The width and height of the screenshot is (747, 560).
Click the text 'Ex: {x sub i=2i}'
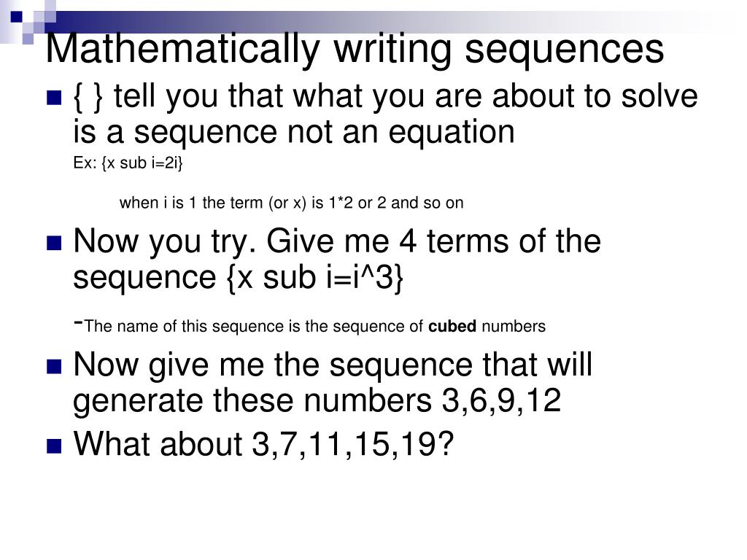128,163
